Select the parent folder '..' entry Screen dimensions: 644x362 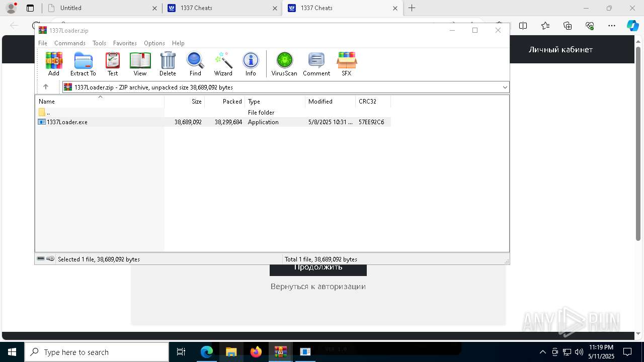[48, 113]
